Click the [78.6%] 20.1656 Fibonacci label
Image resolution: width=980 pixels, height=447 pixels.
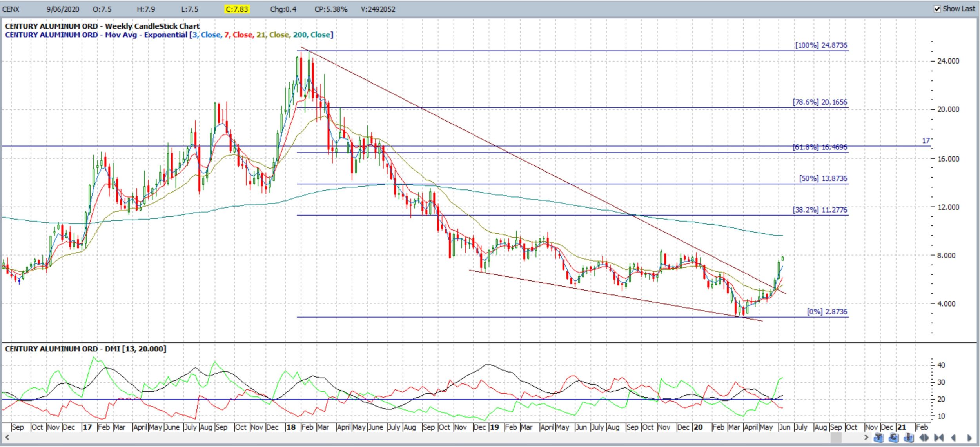click(x=820, y=102)
